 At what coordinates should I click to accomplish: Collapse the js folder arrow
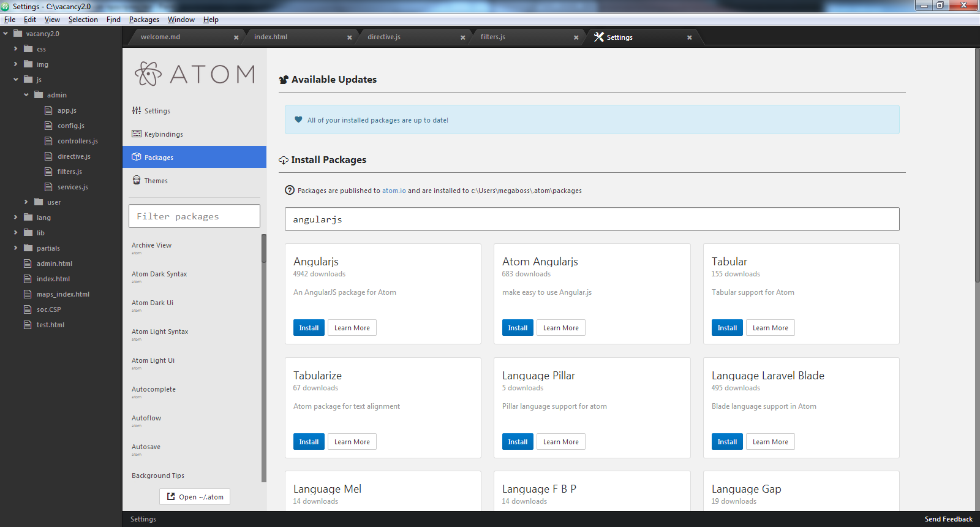pos(15,79)
